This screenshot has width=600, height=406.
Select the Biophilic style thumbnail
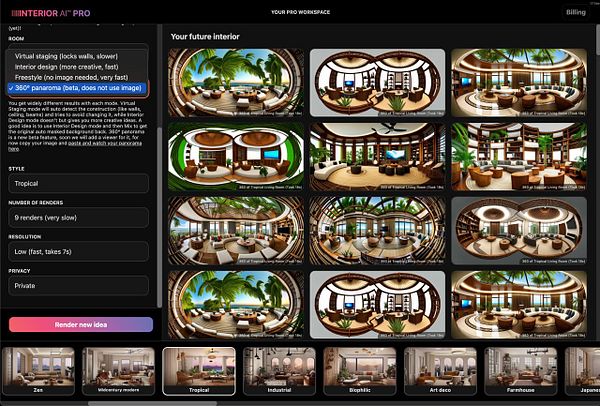click(360, 370)
